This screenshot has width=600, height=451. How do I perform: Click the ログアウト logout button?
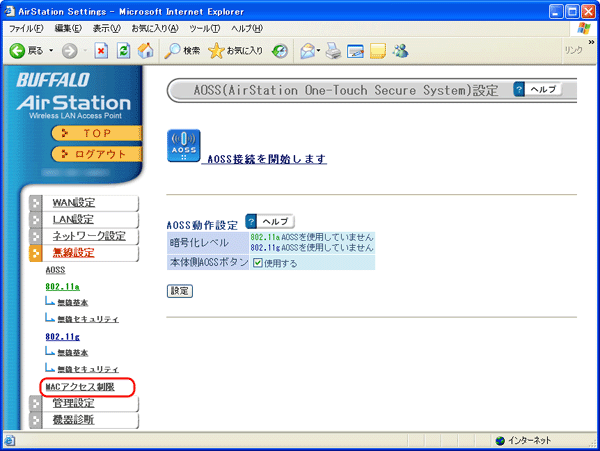tap(96, 154)
